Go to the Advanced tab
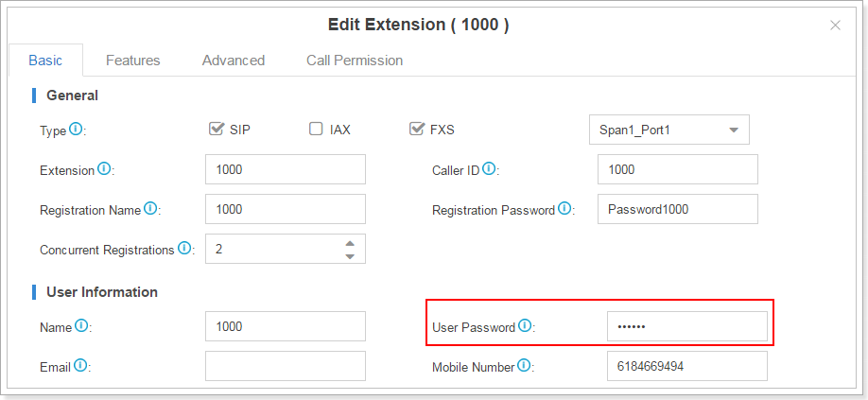The image size is (868, 400). (234, 61)
